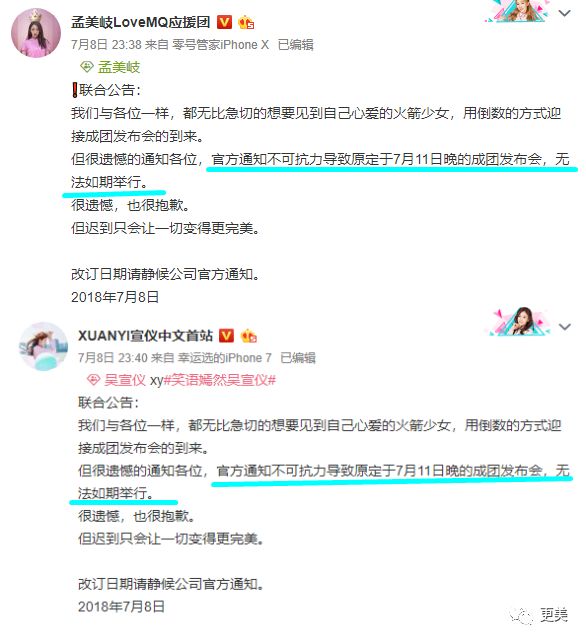The image size is (586, 641).
Task: Open the XUANYI宣仪中文首站 profile avatar
Action: click(x=43, y=346)
